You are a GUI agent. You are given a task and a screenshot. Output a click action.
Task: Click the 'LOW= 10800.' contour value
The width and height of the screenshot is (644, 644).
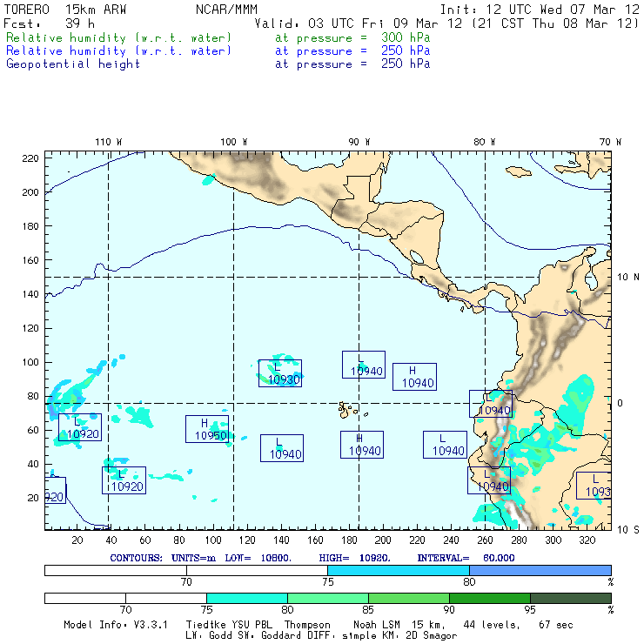258,558
